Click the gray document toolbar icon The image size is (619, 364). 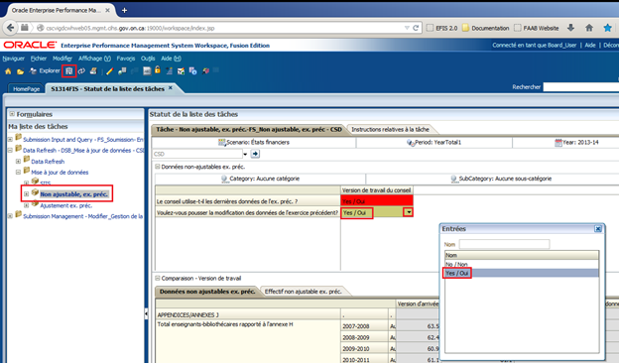tap(147, 71)
